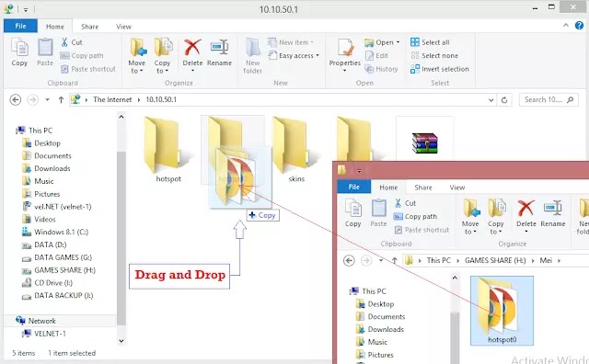
Task: Open Copy to in 10.10.50.1 window
Action: pos(163,55)
